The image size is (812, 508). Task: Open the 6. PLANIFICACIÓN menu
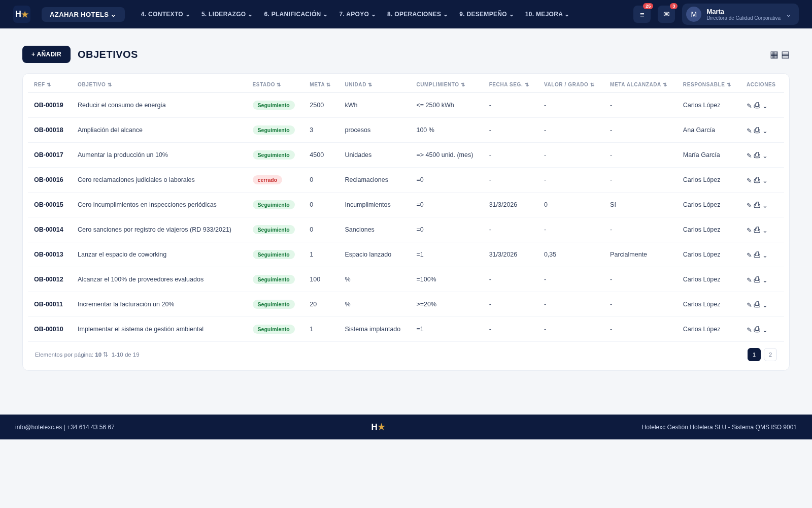click(296, 14)
